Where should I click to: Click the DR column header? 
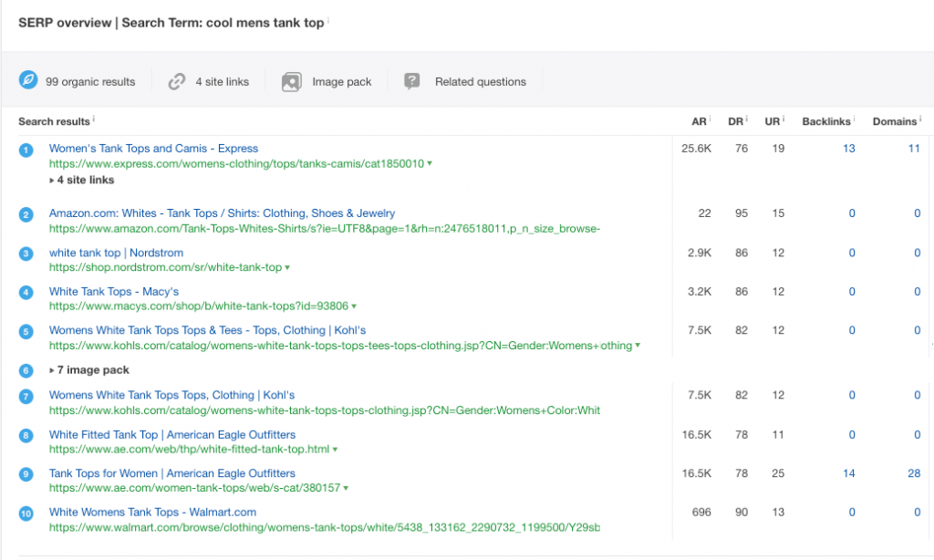pos(736,121)
